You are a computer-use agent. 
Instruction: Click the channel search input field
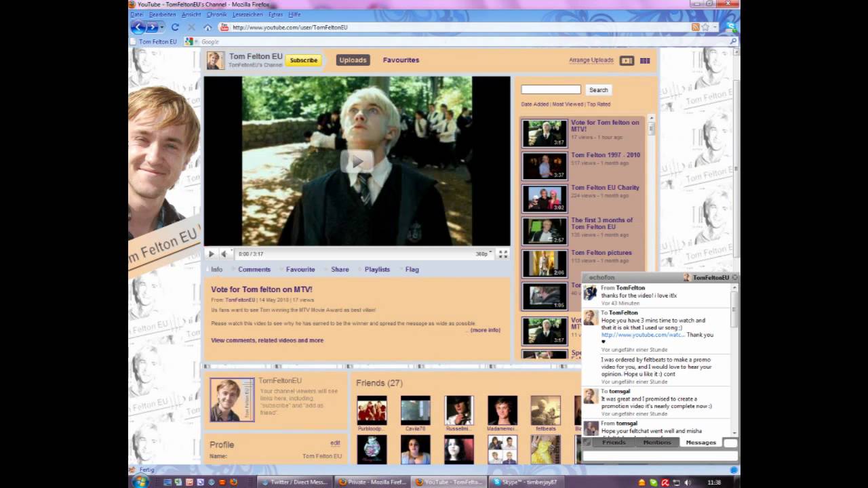click(x=551, y=89)
